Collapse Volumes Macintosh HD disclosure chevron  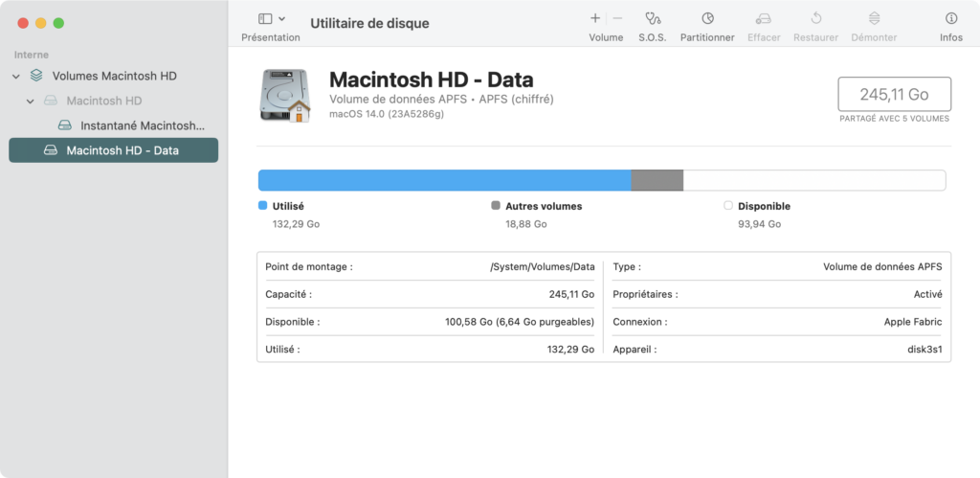(15, 76)
